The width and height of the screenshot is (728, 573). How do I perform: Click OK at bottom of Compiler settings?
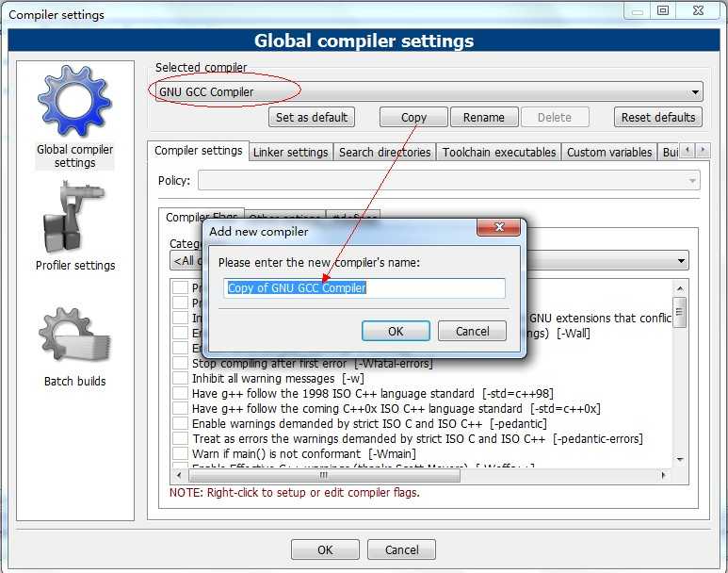click(x=325, y=549)
